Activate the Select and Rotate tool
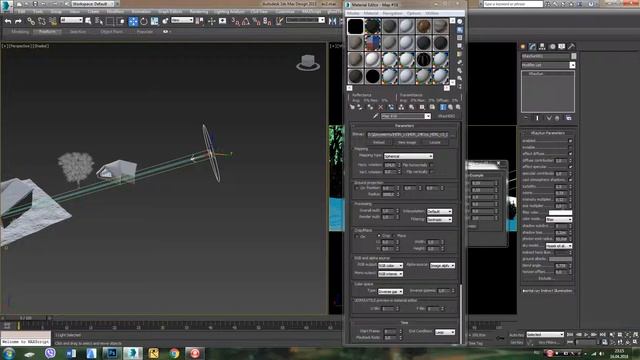 pos(144,21)
